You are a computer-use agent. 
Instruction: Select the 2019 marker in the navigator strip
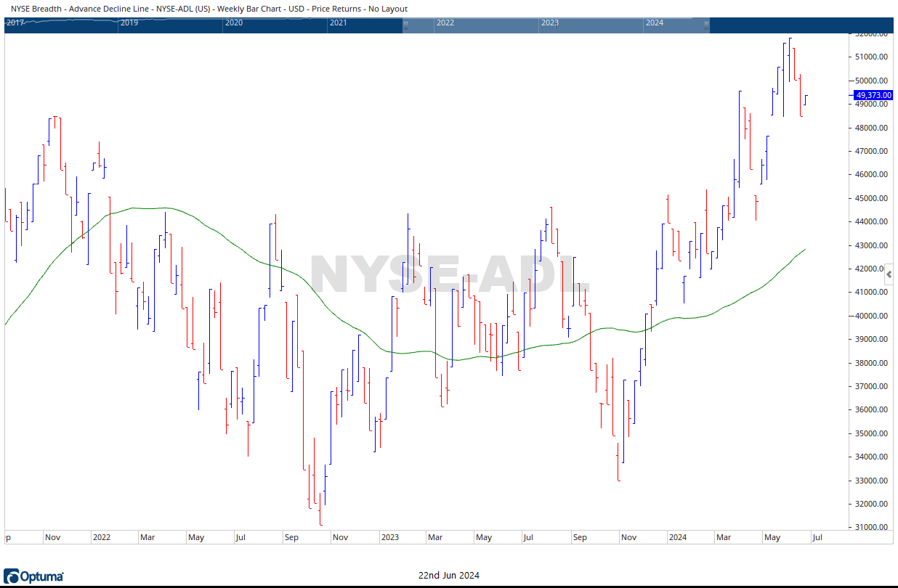click(x=130, y=23)
